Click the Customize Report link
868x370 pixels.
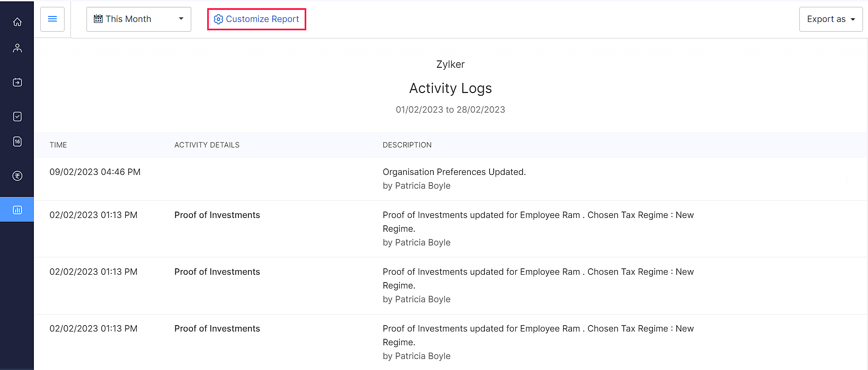(262, 19)
